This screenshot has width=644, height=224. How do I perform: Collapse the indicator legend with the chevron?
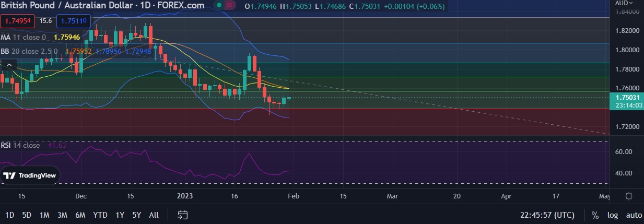click(x=8, y=65)
